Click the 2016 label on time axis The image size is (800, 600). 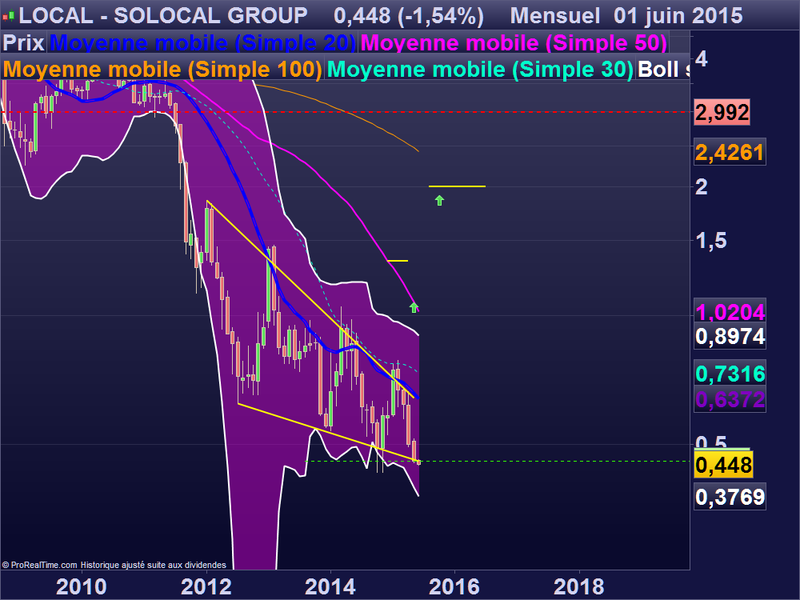tap(454, 587)
